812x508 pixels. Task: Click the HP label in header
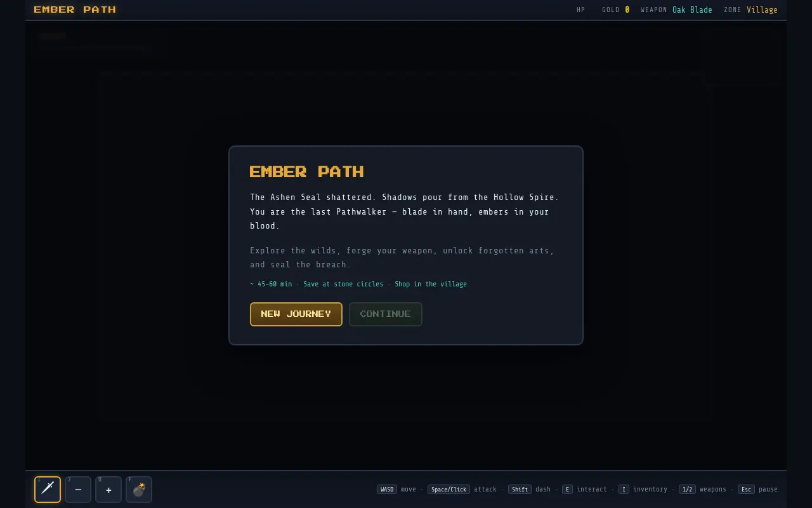[581, 10]
